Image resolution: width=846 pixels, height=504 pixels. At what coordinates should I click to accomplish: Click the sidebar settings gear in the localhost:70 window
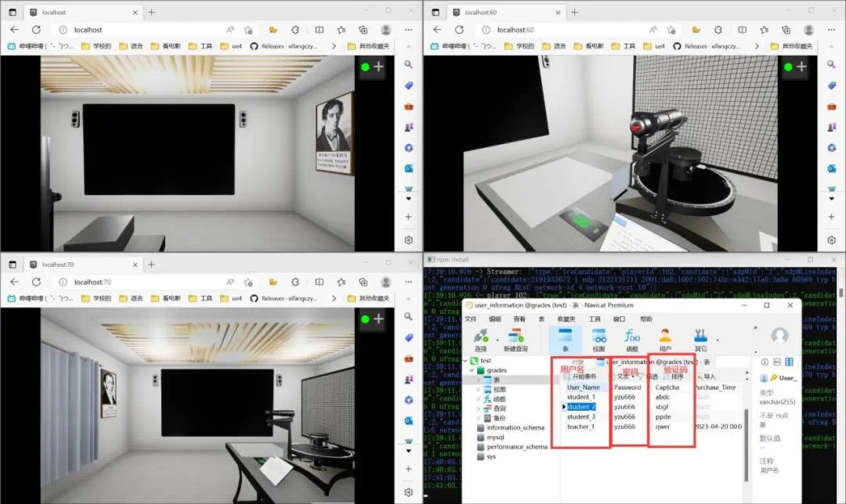[408, 492]
